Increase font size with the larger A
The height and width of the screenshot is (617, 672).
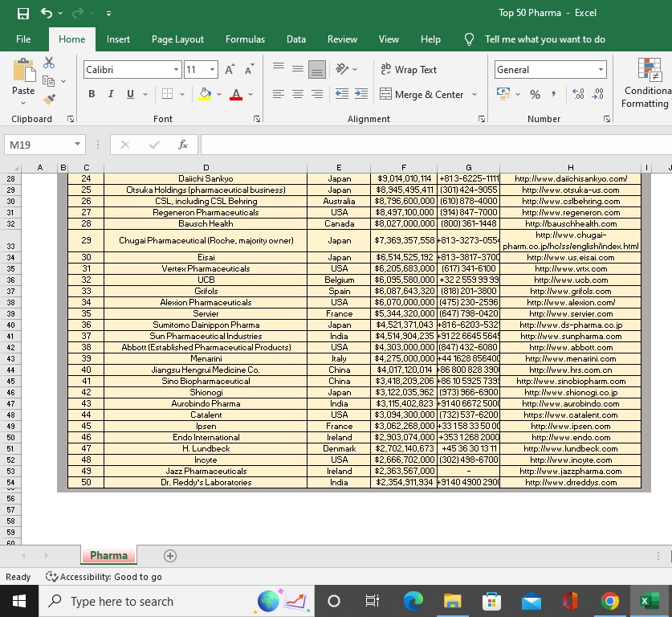tap(230, 69)
